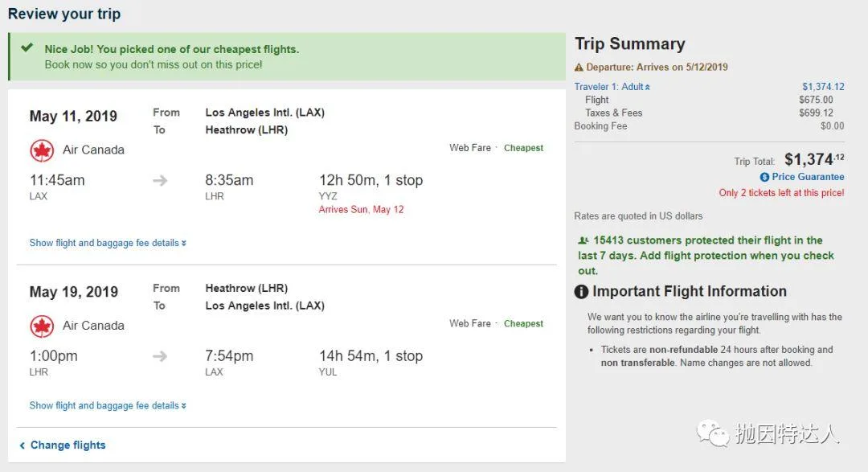
Task: Click the Cheapest label on outbound flight
Action: click(x=523, y=148)
